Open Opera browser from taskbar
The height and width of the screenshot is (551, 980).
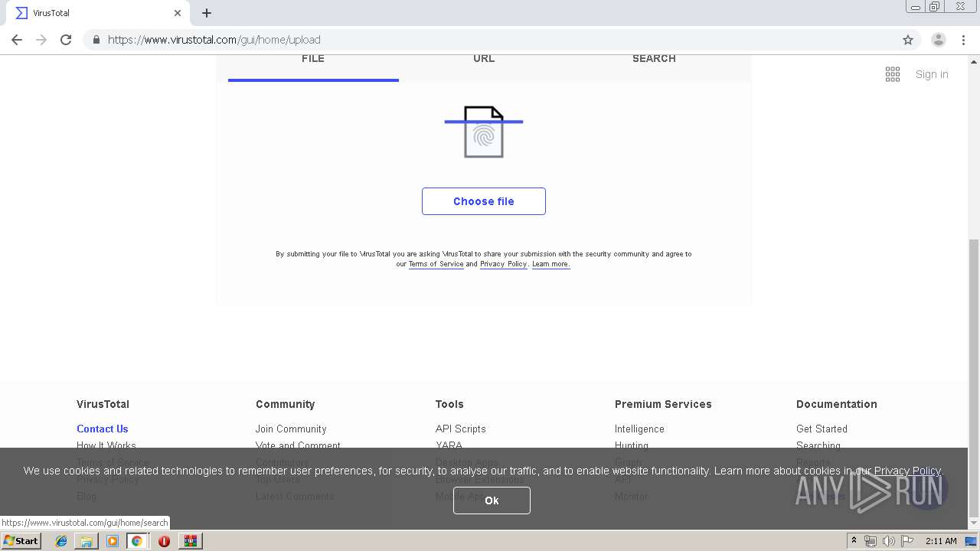tap(164, 541)
